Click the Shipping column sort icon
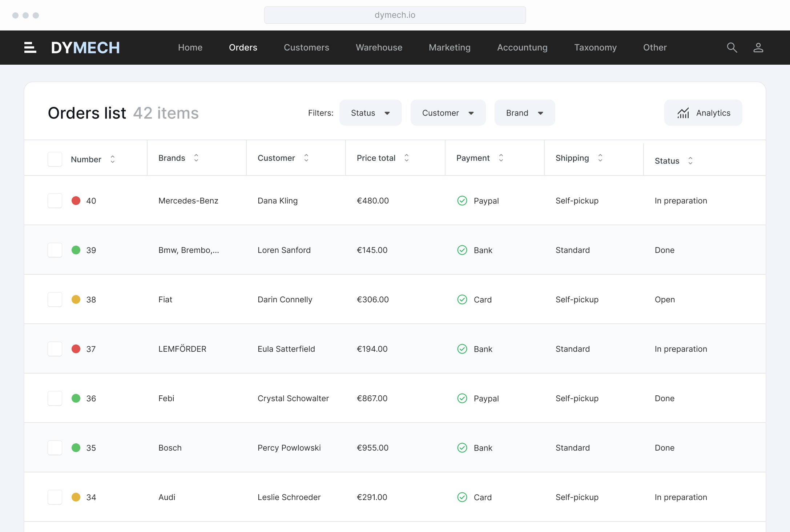The width and height of the screenshot is (790, 532). 600,158
